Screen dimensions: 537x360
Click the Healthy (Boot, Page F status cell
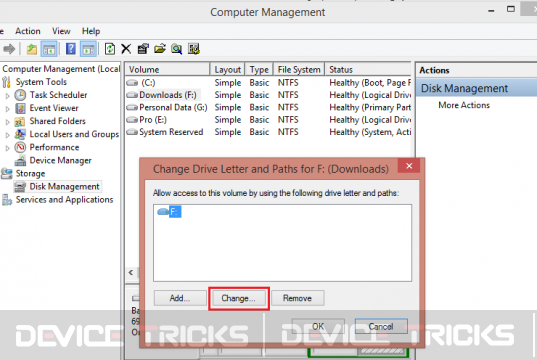click(370, 83)
